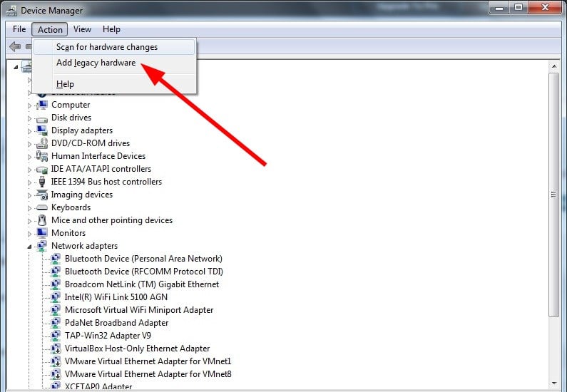Select Intel(R) WiFi Link 5100 AGN
Viewport: 567px width, 392px height.
click(116, 297)
